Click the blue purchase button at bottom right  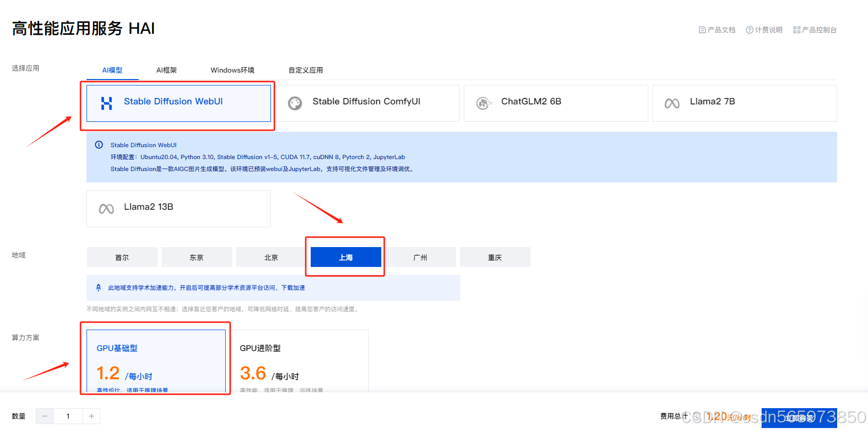[799, 418]
